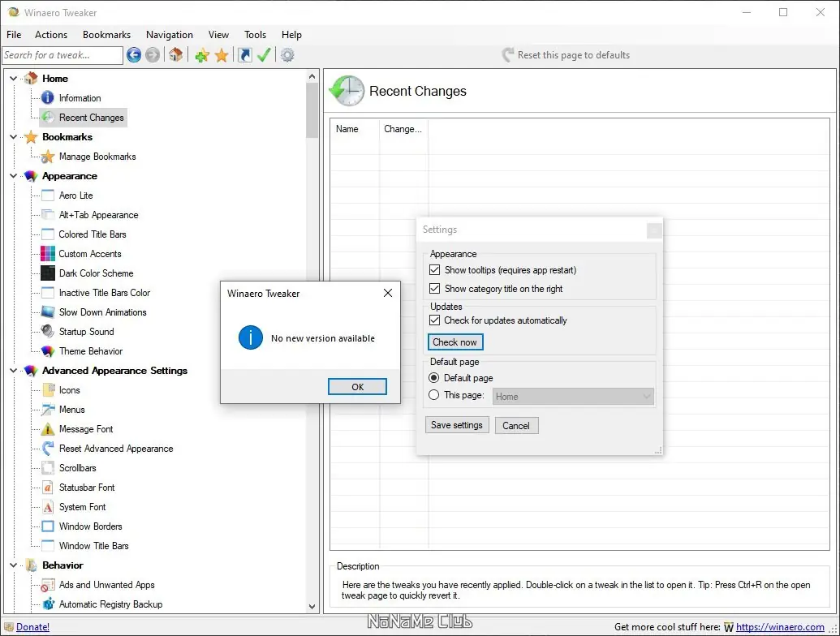840x636 pixels.
Task: Click the Statusbar Font icon
Action: coord(48,488)
